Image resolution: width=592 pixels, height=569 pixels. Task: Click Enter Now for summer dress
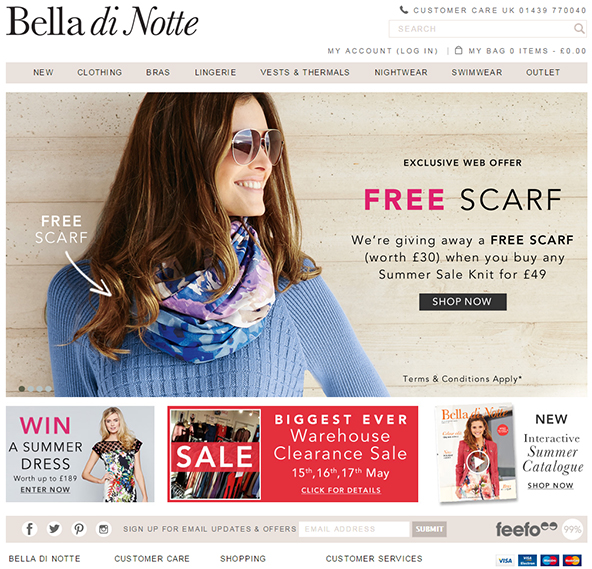(x=45, y=489)
